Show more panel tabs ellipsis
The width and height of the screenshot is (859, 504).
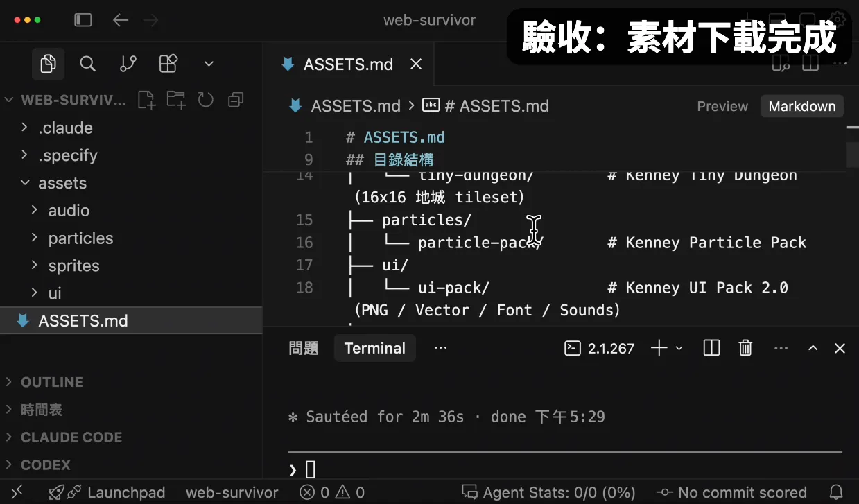441,348
